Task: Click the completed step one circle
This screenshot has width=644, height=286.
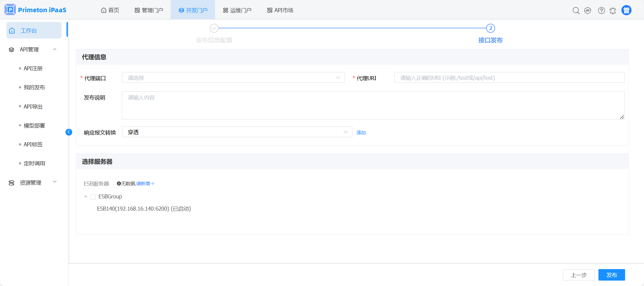Action: coord(214,28)
